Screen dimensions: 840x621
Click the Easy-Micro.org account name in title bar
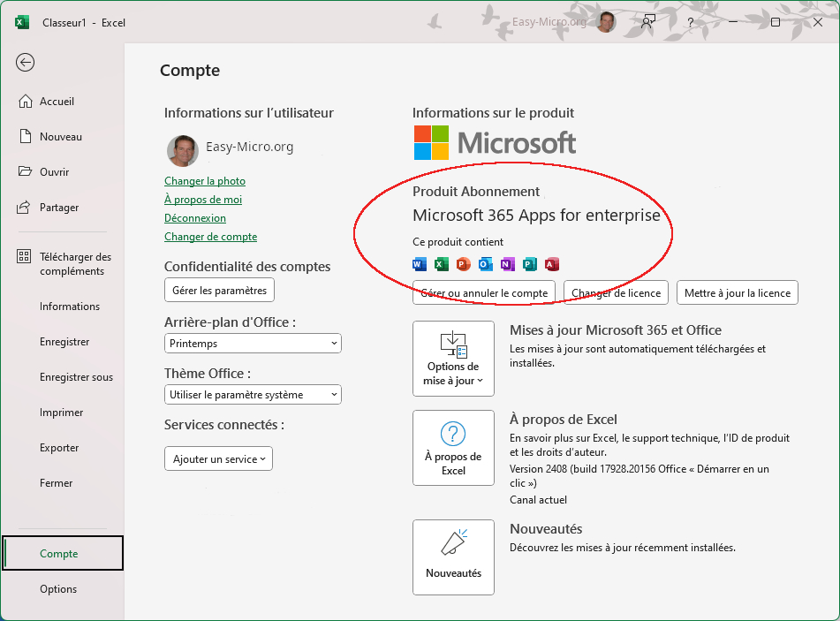(x=549, y=22)
